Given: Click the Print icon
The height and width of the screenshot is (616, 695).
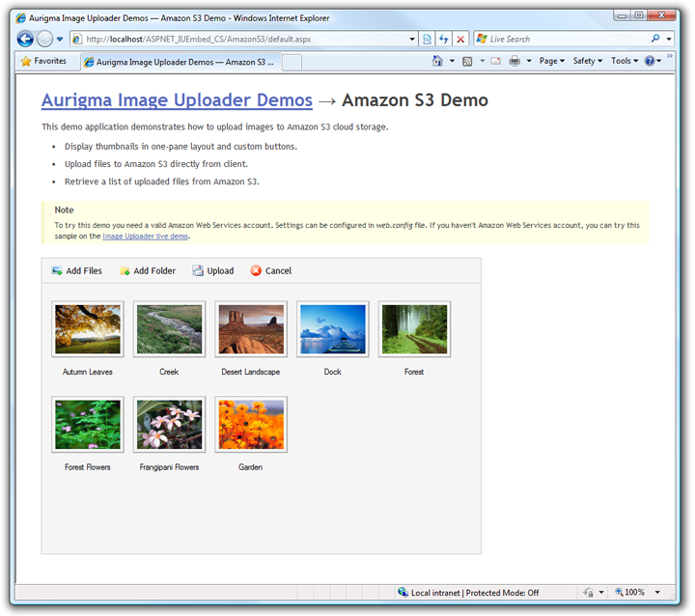Looking at the screenshot, I should (514, 61).
